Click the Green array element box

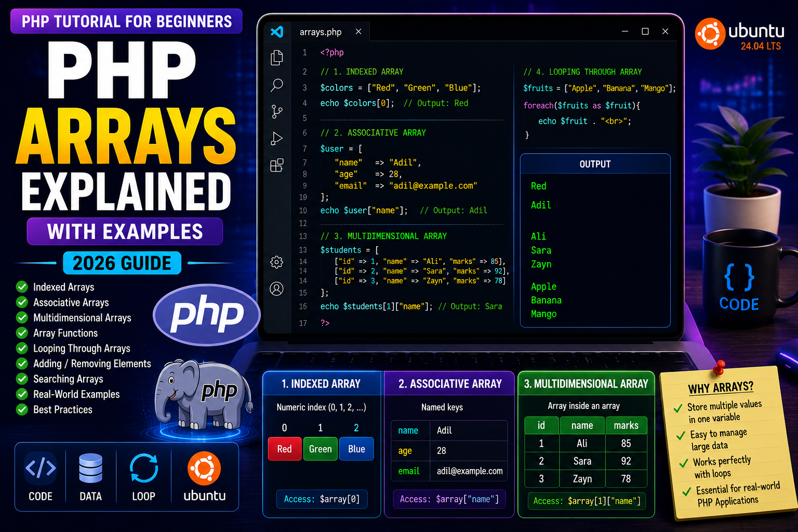pyautogui.click(x=321, y=449)
